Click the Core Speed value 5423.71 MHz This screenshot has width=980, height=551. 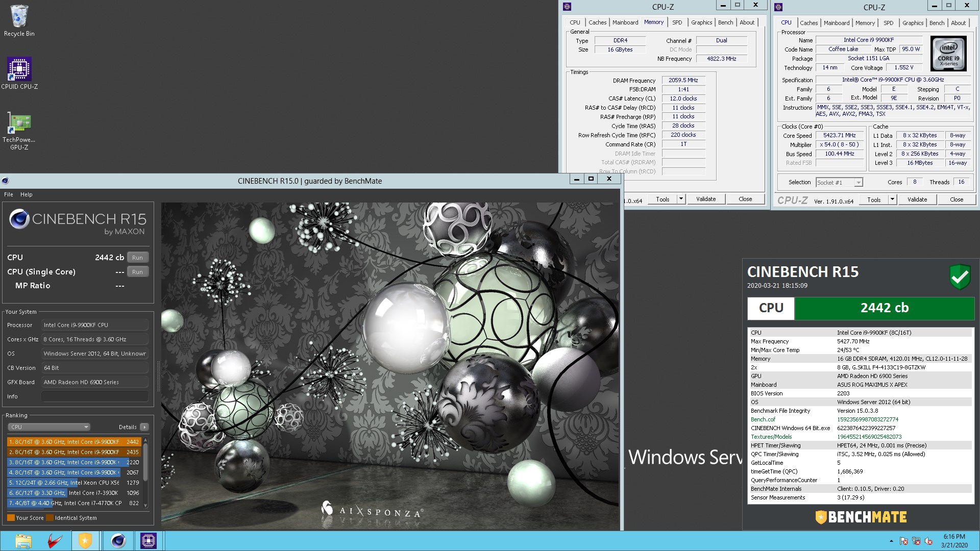coord(840,135)
